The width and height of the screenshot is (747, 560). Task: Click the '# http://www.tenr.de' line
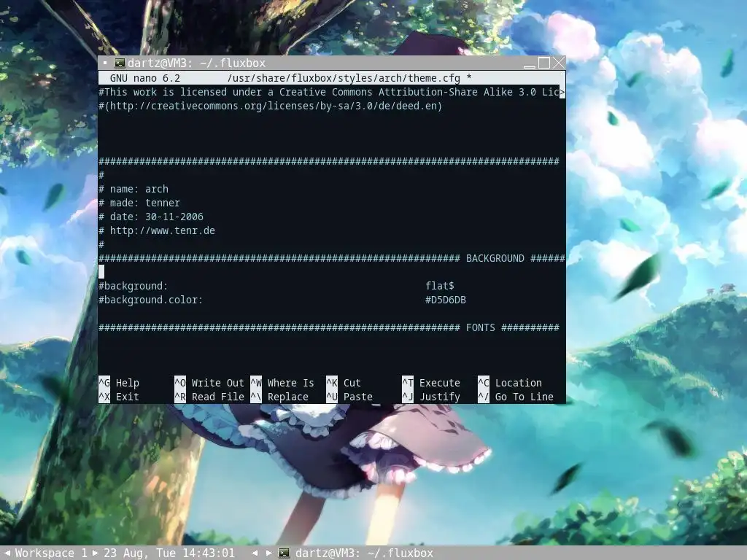click(x=157, y=230)
